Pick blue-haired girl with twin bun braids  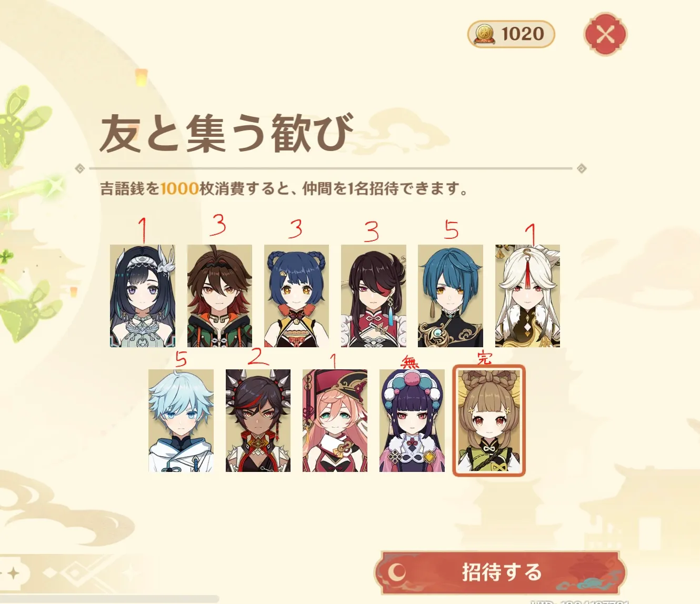[x=296, y=296]
